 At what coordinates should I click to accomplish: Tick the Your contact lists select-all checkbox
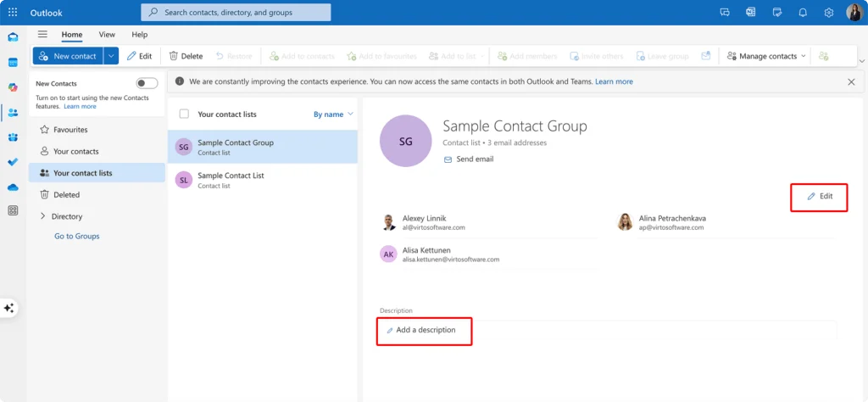coord(184,114)
